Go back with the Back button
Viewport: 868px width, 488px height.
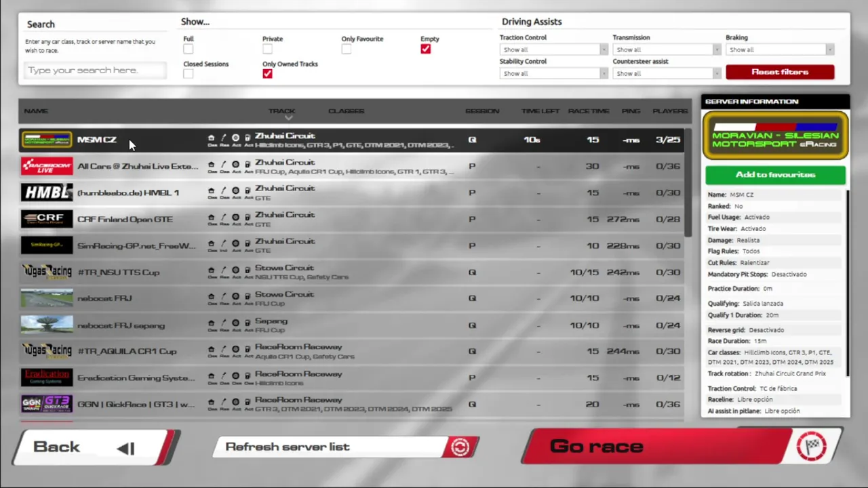tap(96, 447)
